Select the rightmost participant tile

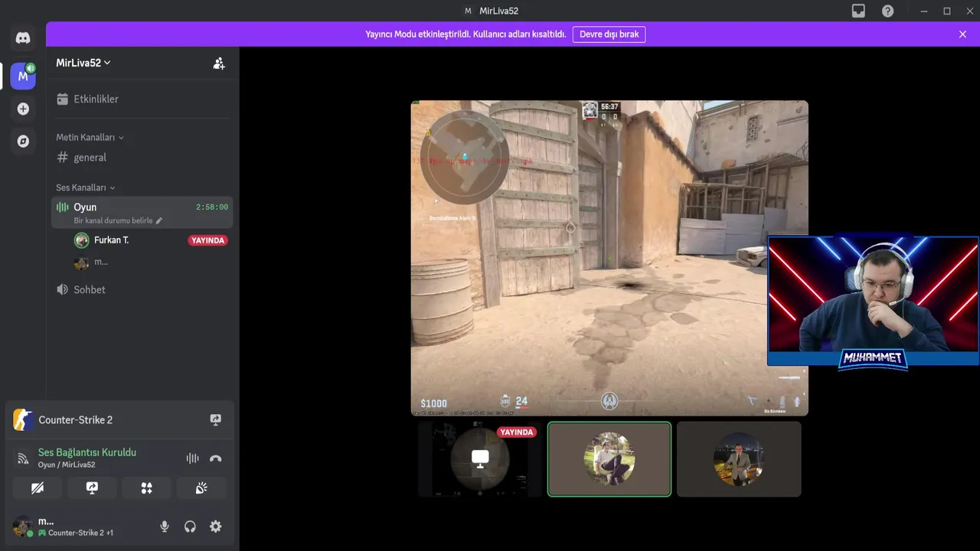click(739, 459)
